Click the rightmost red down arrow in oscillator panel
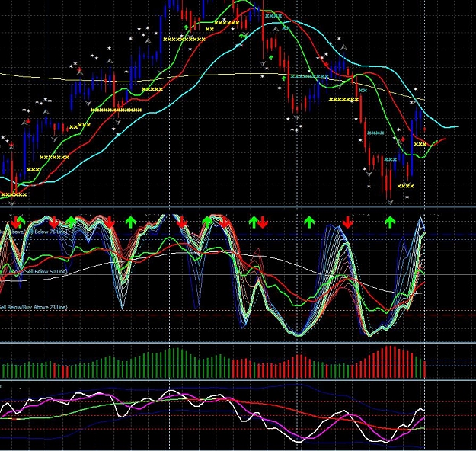Viewport: 476px width, 451px height. (x=347, y=222)
